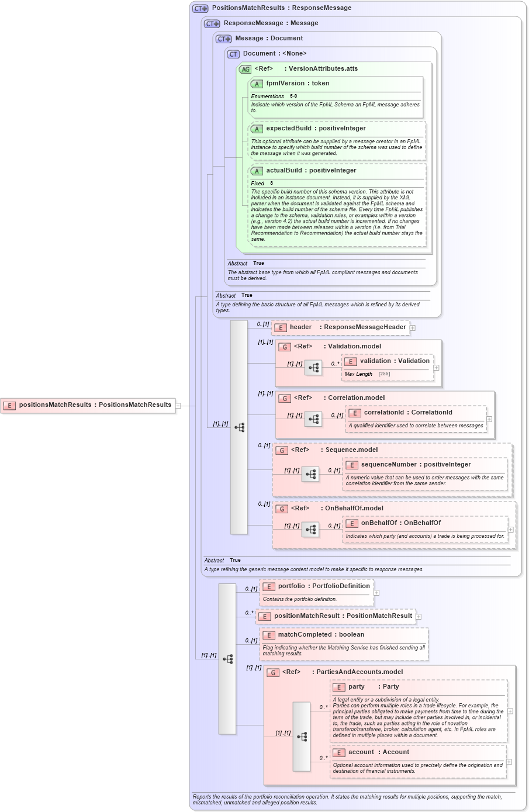The image size is (529, 812).
Task: Click the E icon of party element
Action: [338, 687]
